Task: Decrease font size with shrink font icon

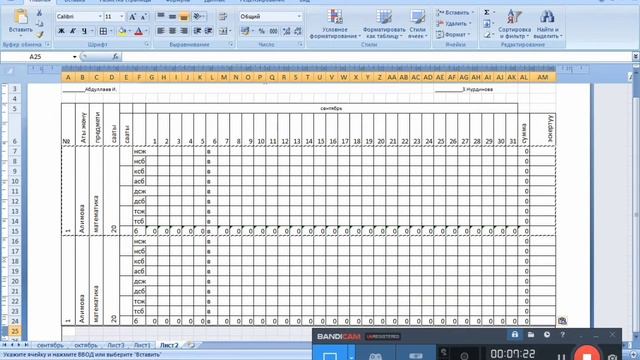Action: coord(143,17)
